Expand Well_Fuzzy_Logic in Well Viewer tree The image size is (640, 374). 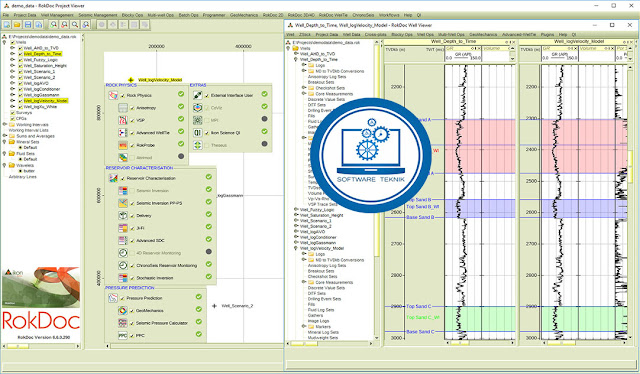[296, 209]
